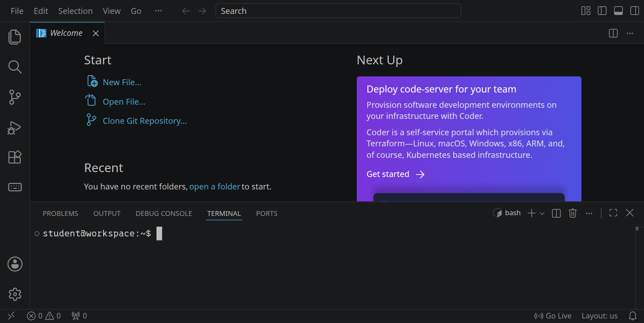Toggle bottom panel visibility
The width and height of the screenshot is (644, 323).
619,11
